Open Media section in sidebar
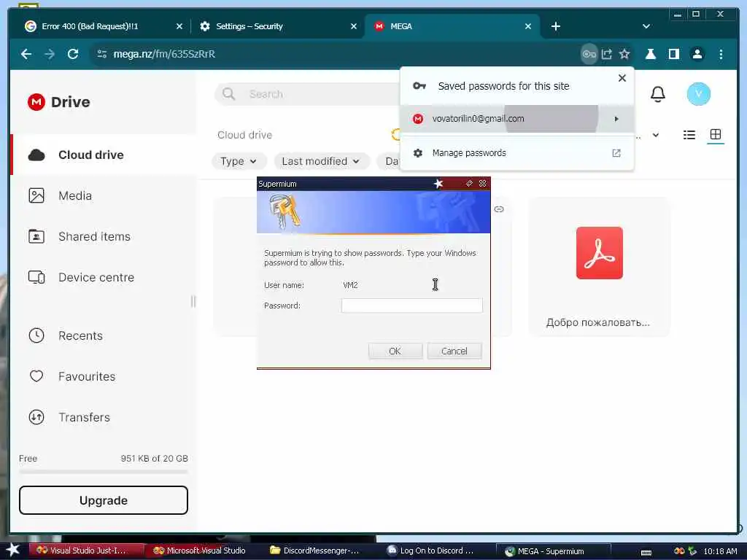The height and width of the screenshot is (560, 747). (104, 195)
